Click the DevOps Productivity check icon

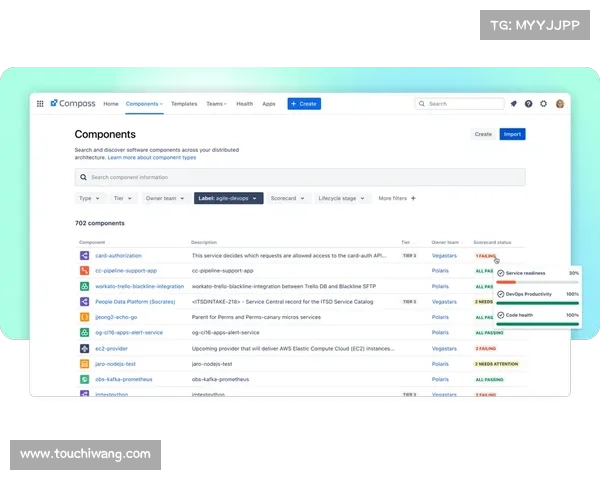click(501, 294)
